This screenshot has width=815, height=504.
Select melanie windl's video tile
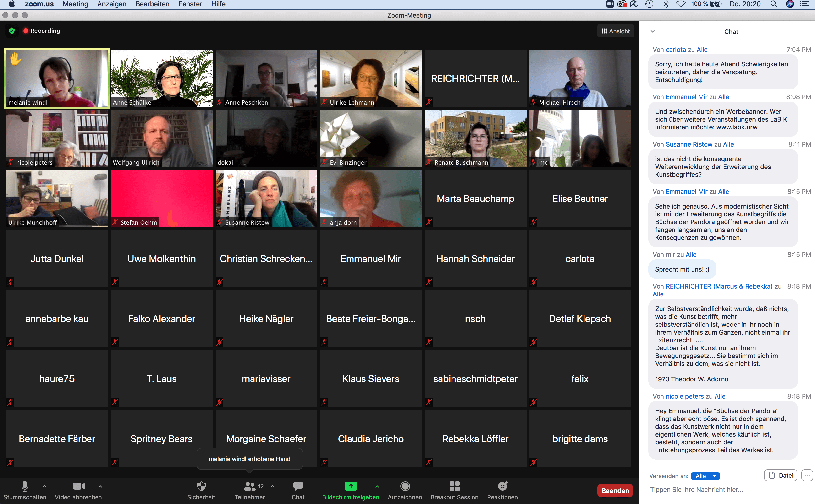[x=57, y=78]
